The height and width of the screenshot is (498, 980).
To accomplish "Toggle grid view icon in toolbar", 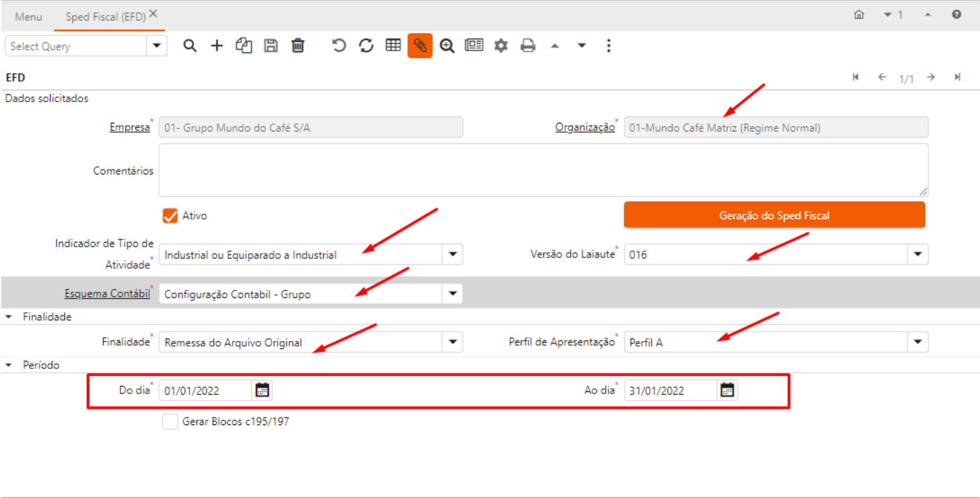I will pos(393,45).
